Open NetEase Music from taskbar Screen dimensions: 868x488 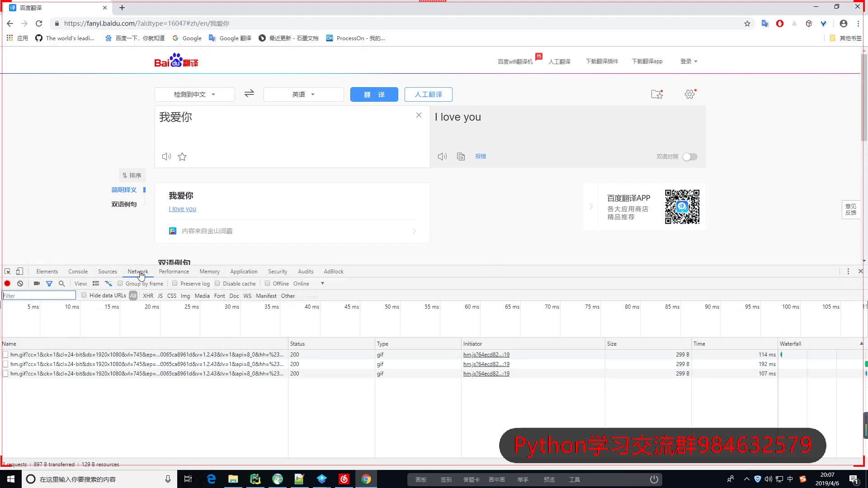[x=344, y=479]
